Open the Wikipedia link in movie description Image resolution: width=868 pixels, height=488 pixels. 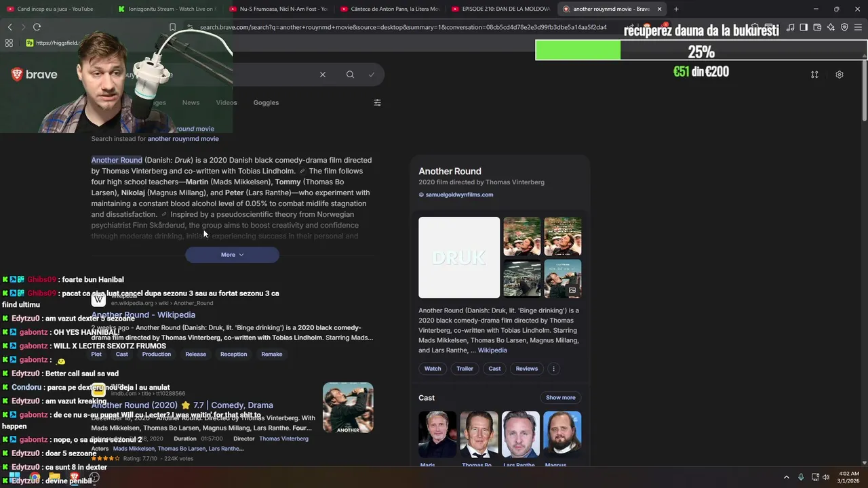(492, 350)
